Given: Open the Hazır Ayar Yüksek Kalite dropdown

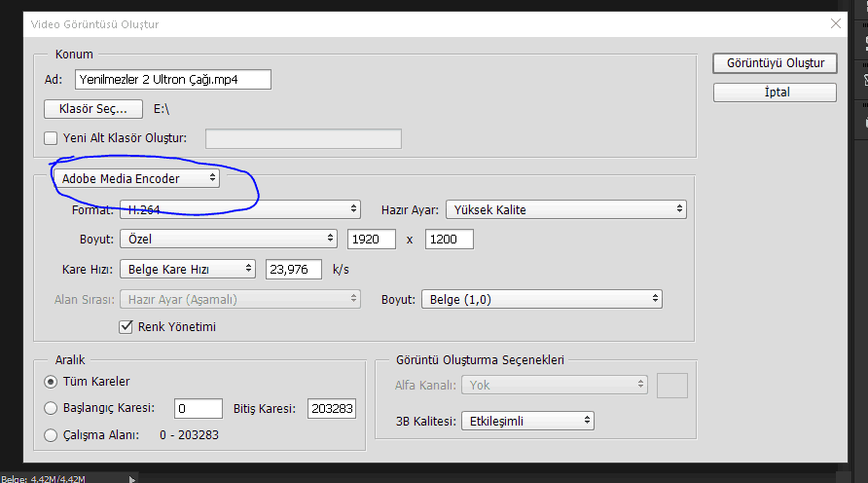Looking at the screenshot, I should (565, 209).
